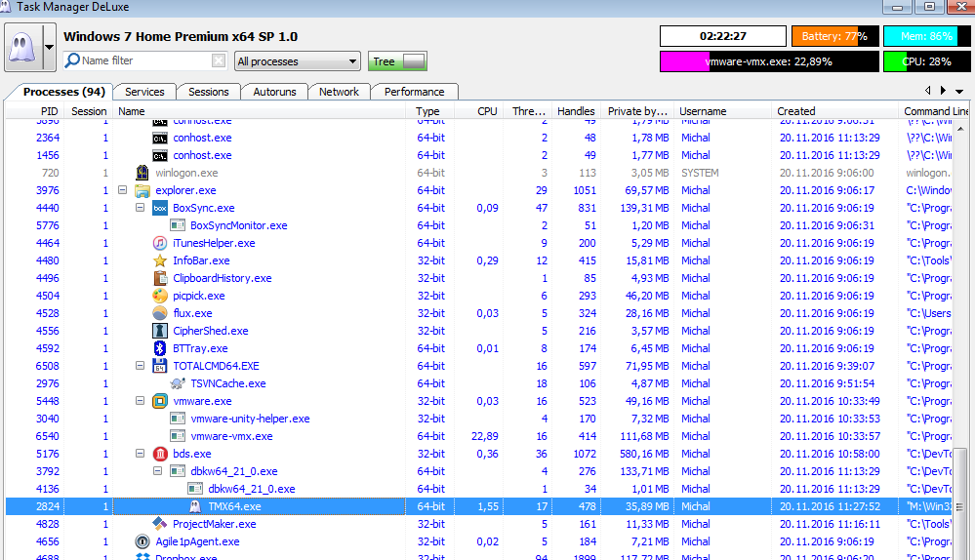This screenshot has width=975, height=560.
Task: Select the Processes (94) tab
Action: pyautogui.click(x=63, y=92)
